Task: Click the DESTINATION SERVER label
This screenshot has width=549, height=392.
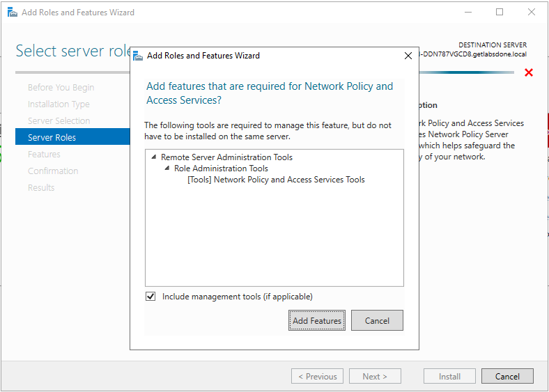Action: [x=493, y=45]
